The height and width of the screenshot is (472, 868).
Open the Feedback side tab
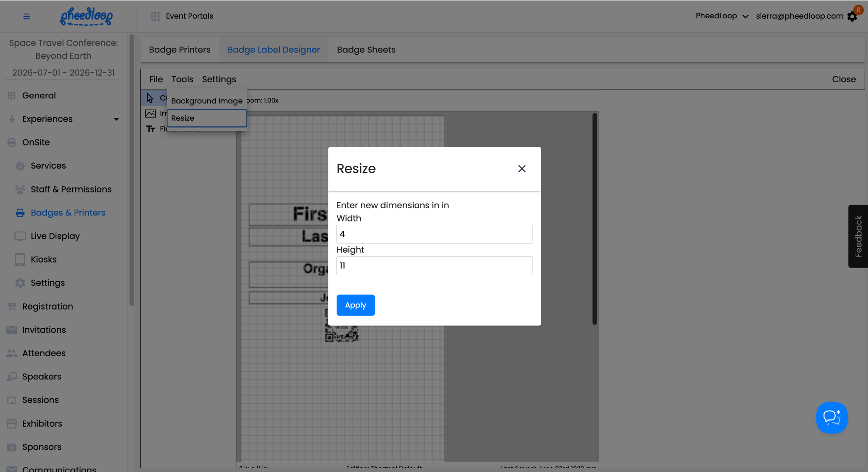tap(858, 236)
